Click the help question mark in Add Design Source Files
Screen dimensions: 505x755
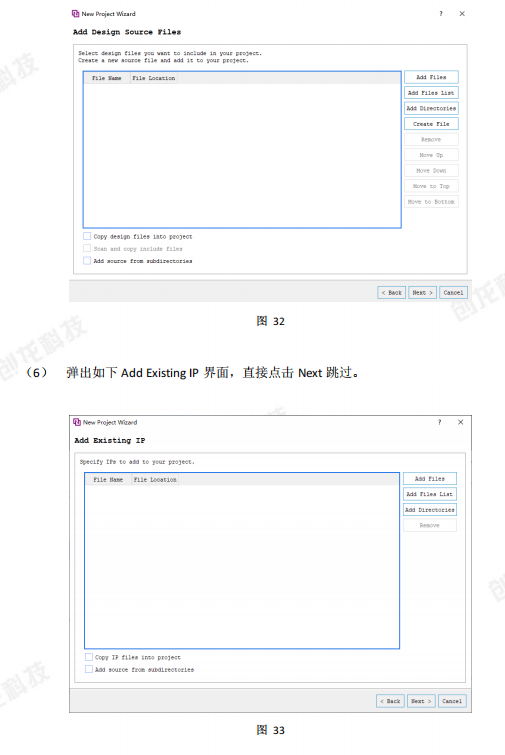tap(440, 13)
